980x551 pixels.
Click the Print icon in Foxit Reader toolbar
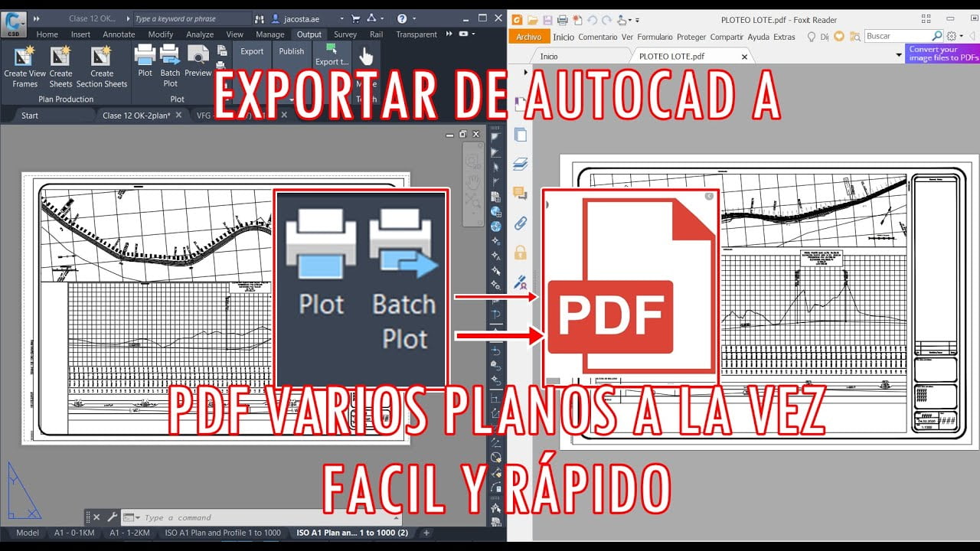point(563,19)
